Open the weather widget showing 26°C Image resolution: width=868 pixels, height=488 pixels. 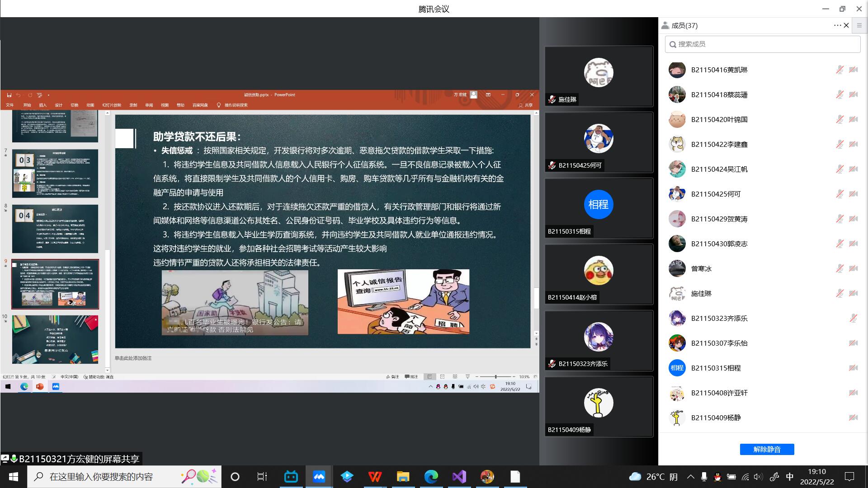coord(653,477)
